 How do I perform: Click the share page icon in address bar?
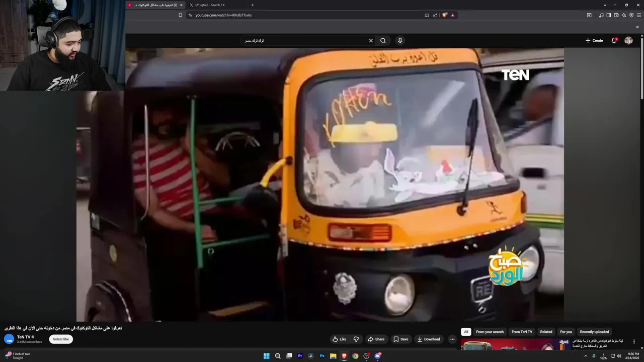tap(435, 15)
